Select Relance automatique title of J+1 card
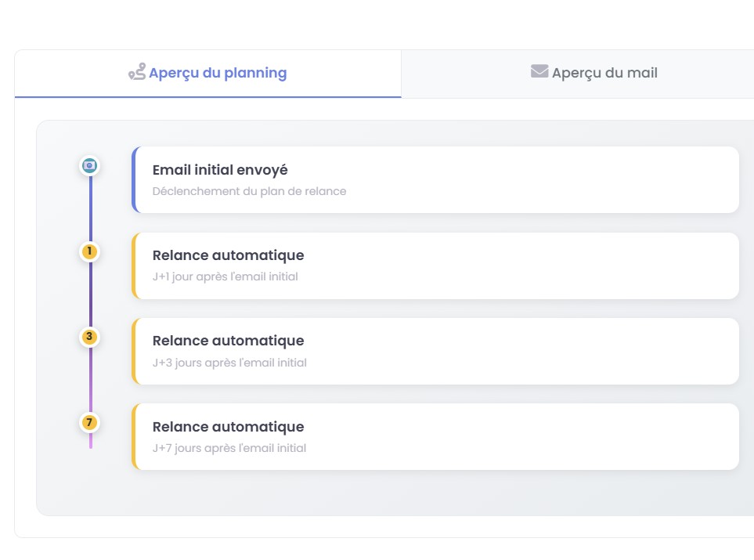Viewport: 754px width, 560px height. [x=228, y=255]
